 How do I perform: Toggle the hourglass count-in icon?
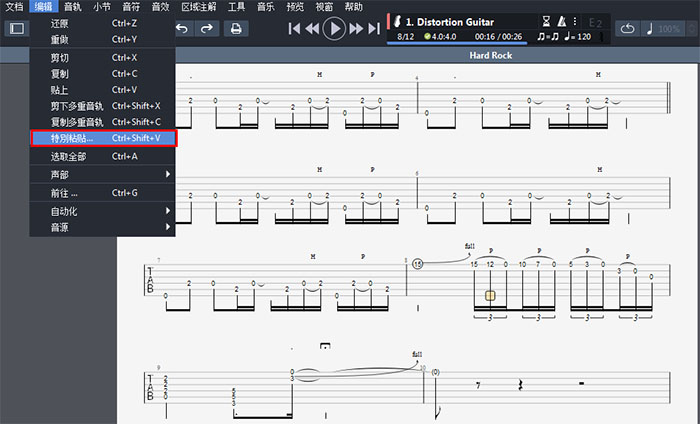point(545,21)
